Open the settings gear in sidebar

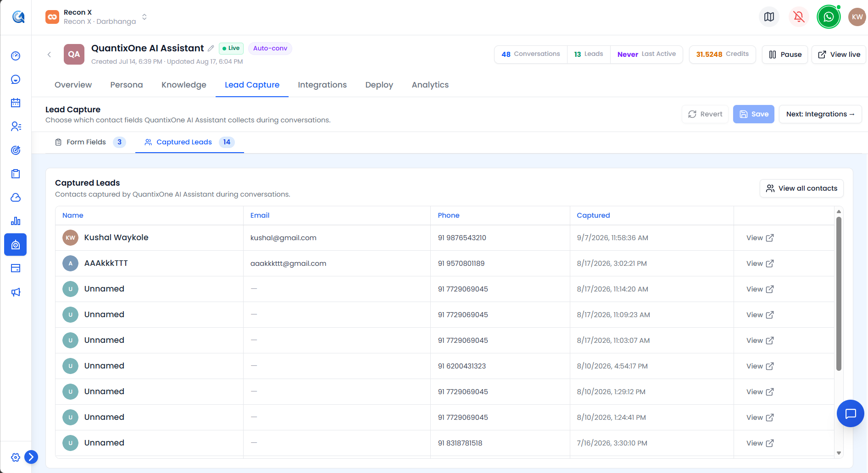click(x=16, y=457)
